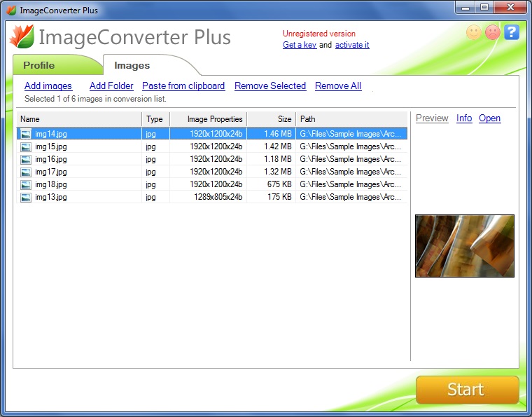
Task: Click the 175 KB size cell
Action: 279,197
